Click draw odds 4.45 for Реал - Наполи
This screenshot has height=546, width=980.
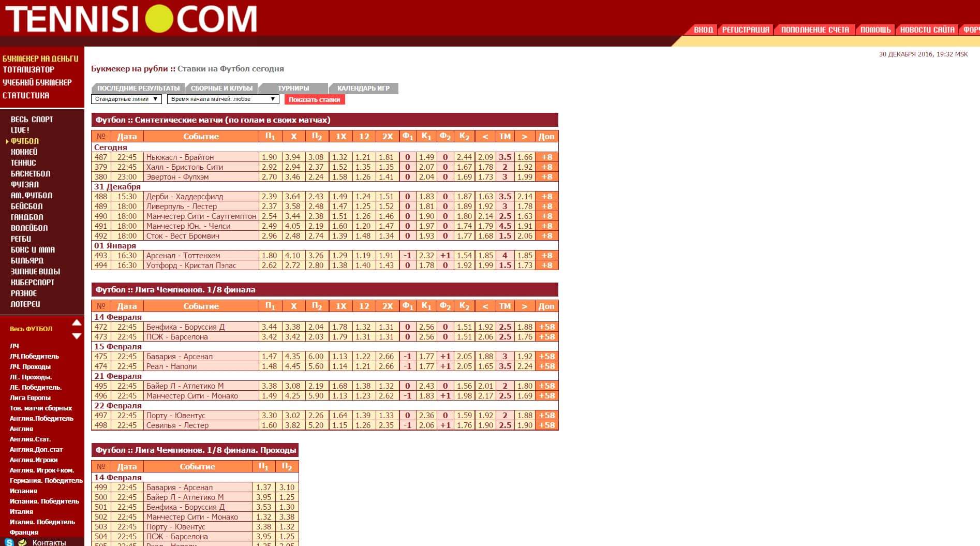pyautogui.click(x=293, y=366)
